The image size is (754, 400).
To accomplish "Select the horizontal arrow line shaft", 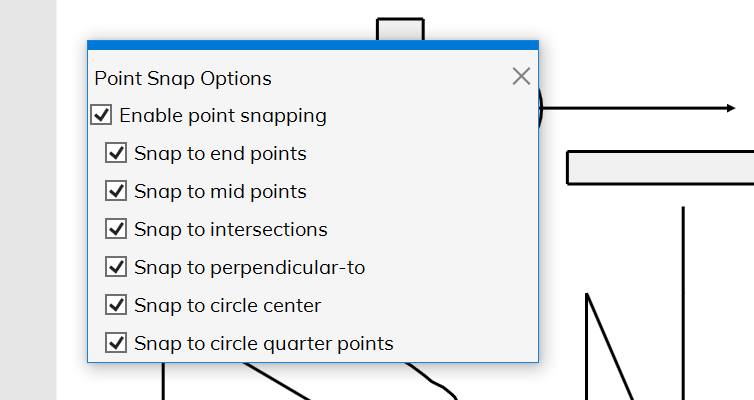I will coord(634,108).
